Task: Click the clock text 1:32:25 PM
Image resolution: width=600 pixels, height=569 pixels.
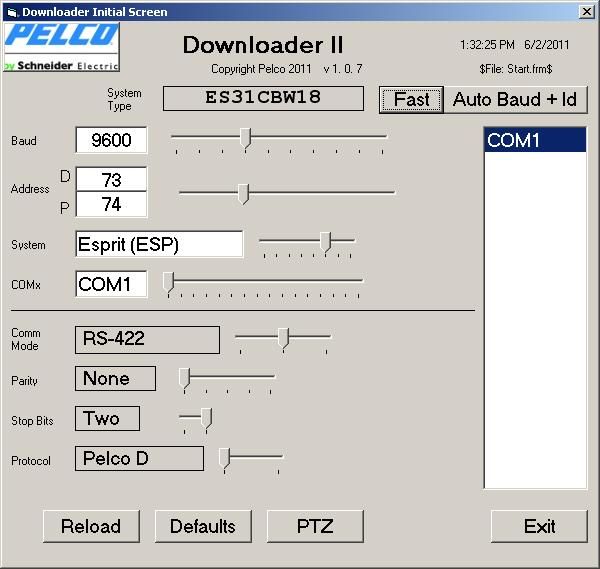Action: (x=487, y=45)
